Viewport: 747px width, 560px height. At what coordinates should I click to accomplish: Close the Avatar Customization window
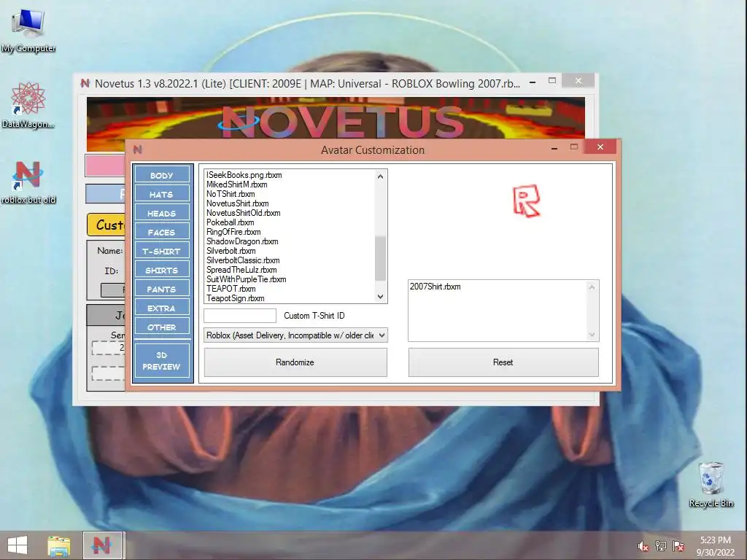(x=600, y=147)
